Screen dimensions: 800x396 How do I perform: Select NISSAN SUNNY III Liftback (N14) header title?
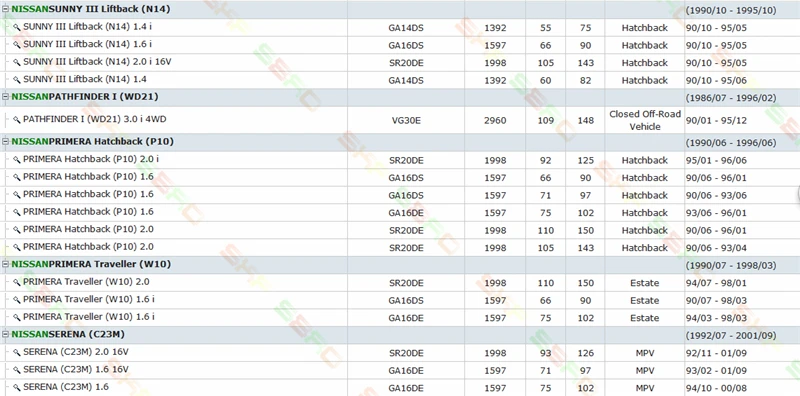click(91, 9)
